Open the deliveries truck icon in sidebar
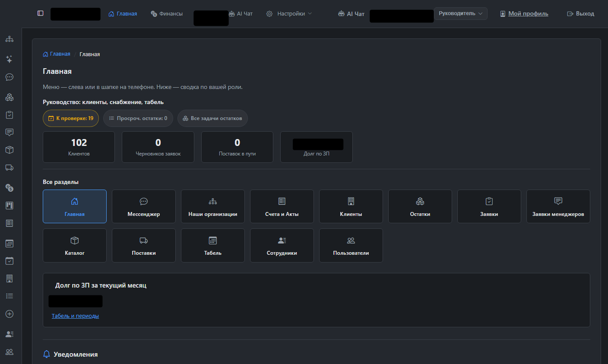Viewport: 608px width, 364px height. coord(9,168)
